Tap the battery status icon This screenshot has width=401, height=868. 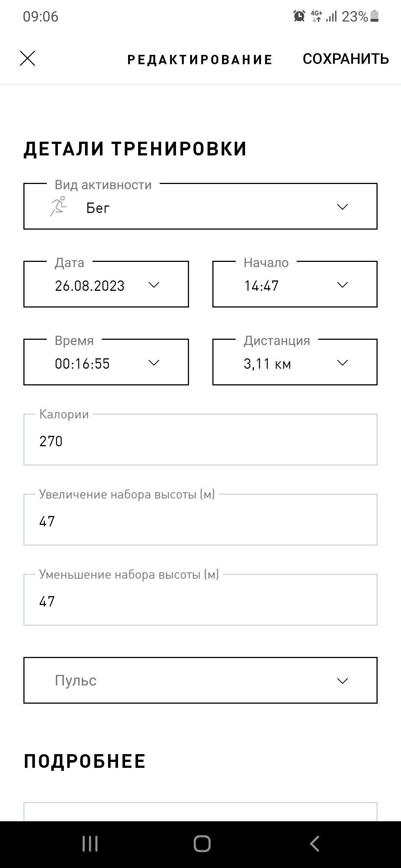(x=375, y=16)
